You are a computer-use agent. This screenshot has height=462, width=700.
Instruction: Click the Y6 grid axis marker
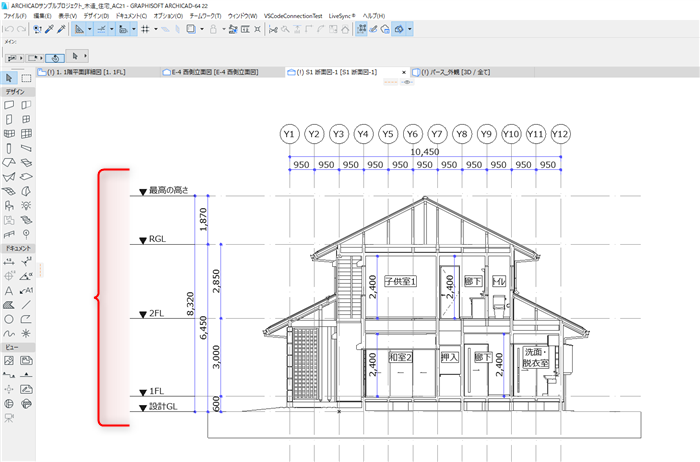point(412,134)
